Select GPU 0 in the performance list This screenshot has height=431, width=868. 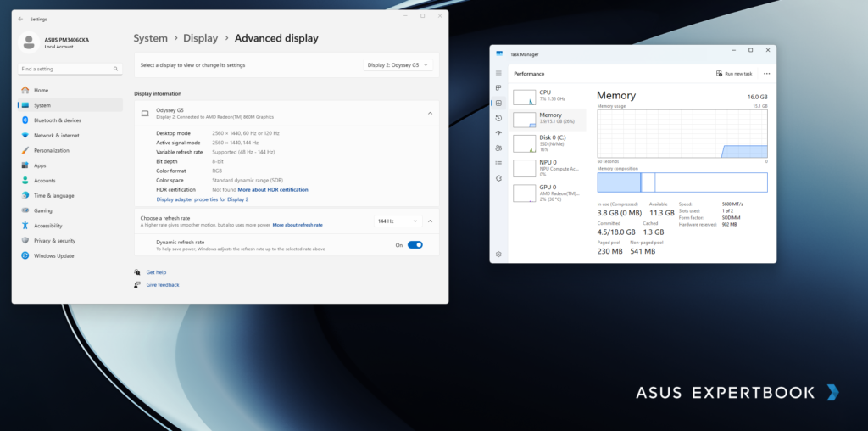[548, 193]
